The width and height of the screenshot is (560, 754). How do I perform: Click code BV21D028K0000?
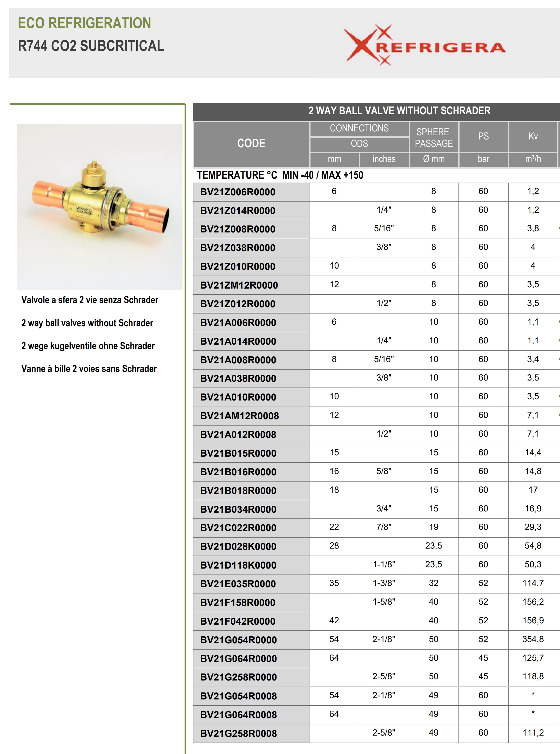tap(238, 546)
